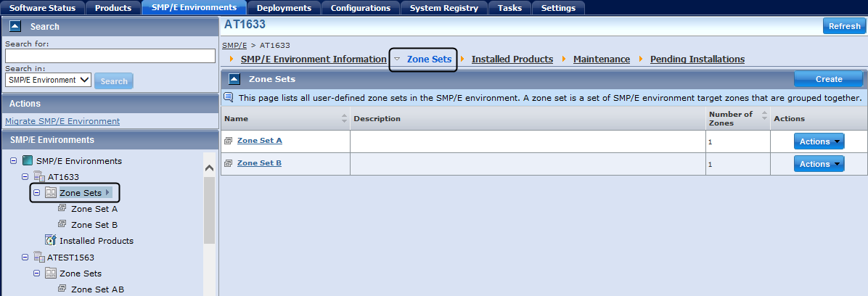This screenshot has width=868, height=296.
Task: Open Zone Set B table link
Action: [259, 163]
